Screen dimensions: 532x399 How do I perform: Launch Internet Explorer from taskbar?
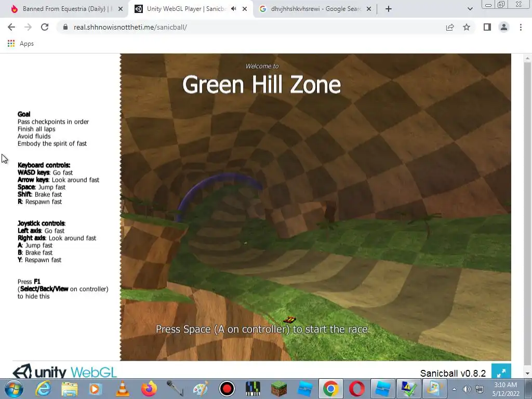point(44,389)
